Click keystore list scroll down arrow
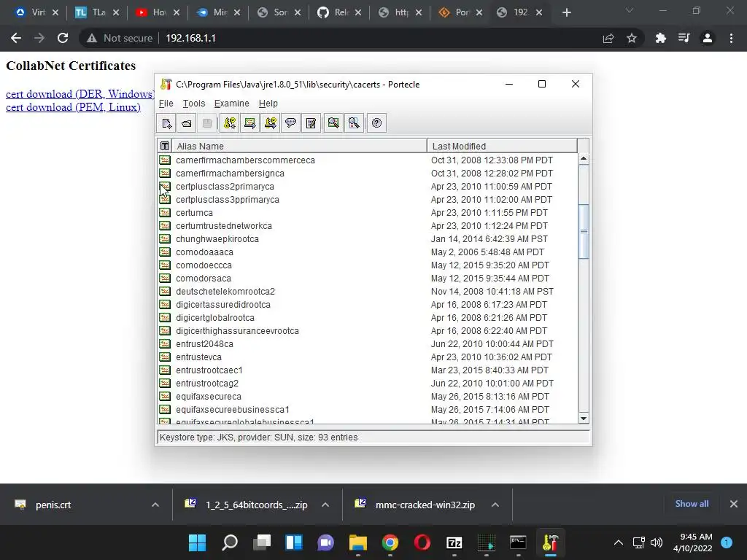Viewport: 747px width, 560px height. (x=584, y=418)
